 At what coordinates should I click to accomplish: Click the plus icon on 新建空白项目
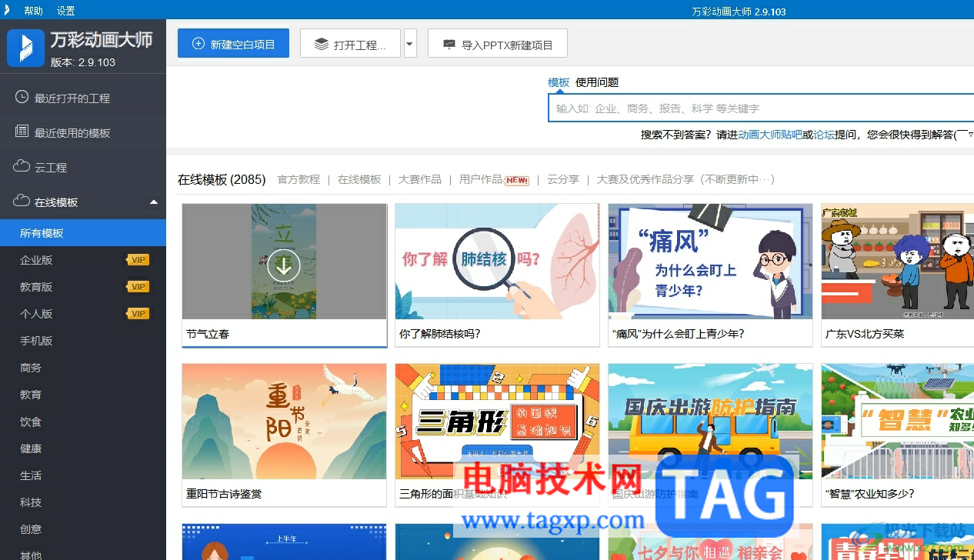pyautogui.click(x=198, y=45)
